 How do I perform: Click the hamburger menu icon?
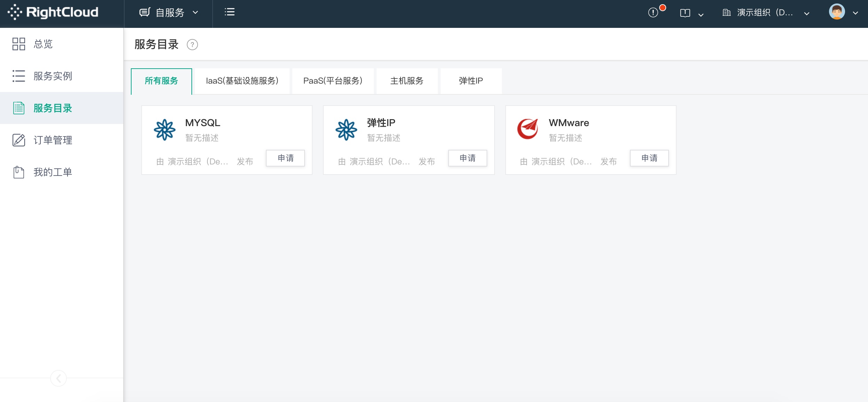pyautogui.click(x=230, y=12)
